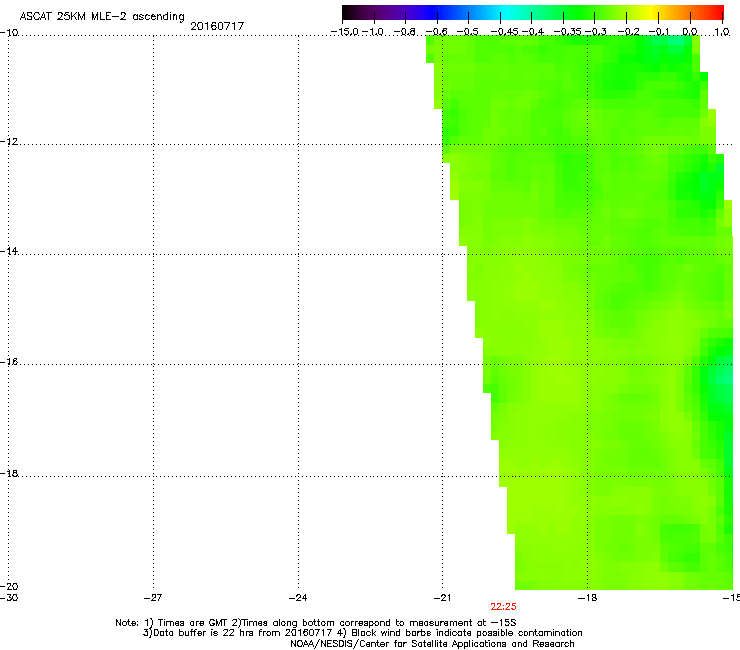Click the -24 longitude axis label
The height and width of the screenshot is (650, 740).
[298, 598]
